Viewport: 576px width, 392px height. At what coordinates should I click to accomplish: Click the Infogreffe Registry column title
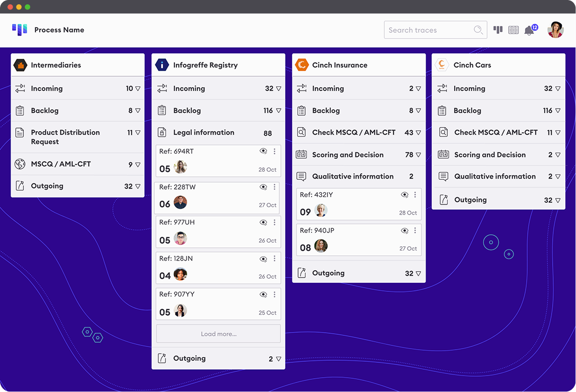[206, 65]
